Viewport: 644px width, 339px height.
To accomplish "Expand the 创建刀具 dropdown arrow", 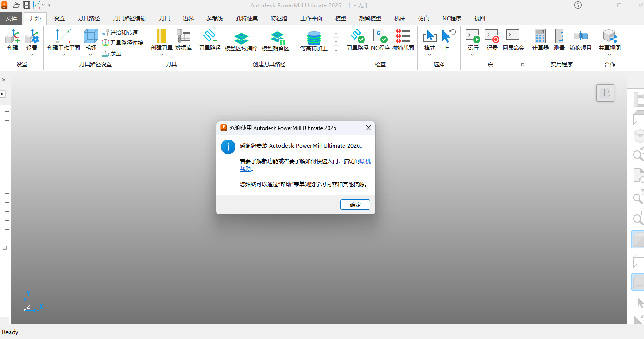I will point(161,54).
